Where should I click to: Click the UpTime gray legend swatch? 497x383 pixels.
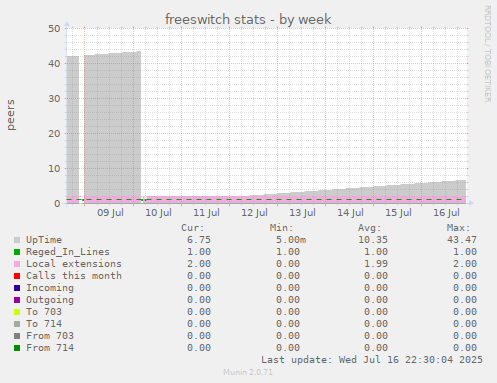[x=17, y=240]
